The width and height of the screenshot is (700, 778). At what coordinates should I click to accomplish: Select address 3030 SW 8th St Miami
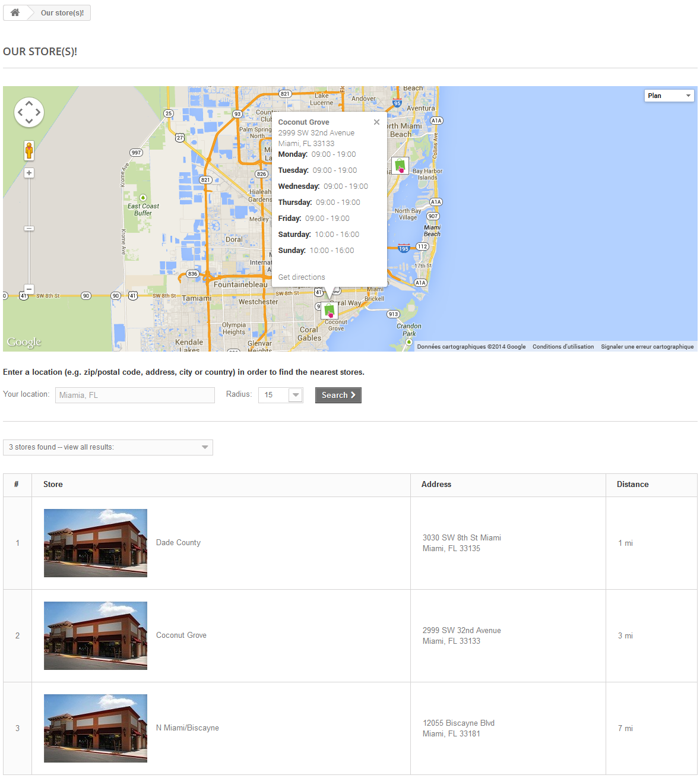click(x=462, y=537)
